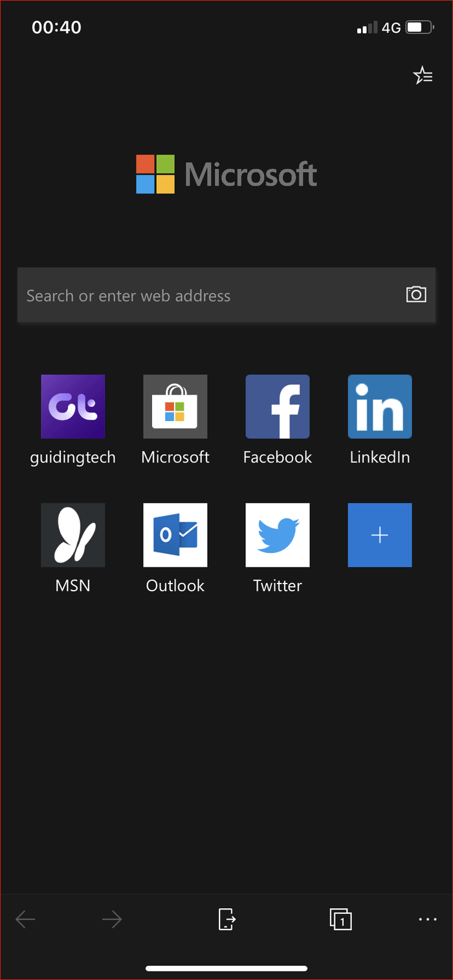
Task: Tap the battery indicator in status bar
Action: [x=420, y=28]
